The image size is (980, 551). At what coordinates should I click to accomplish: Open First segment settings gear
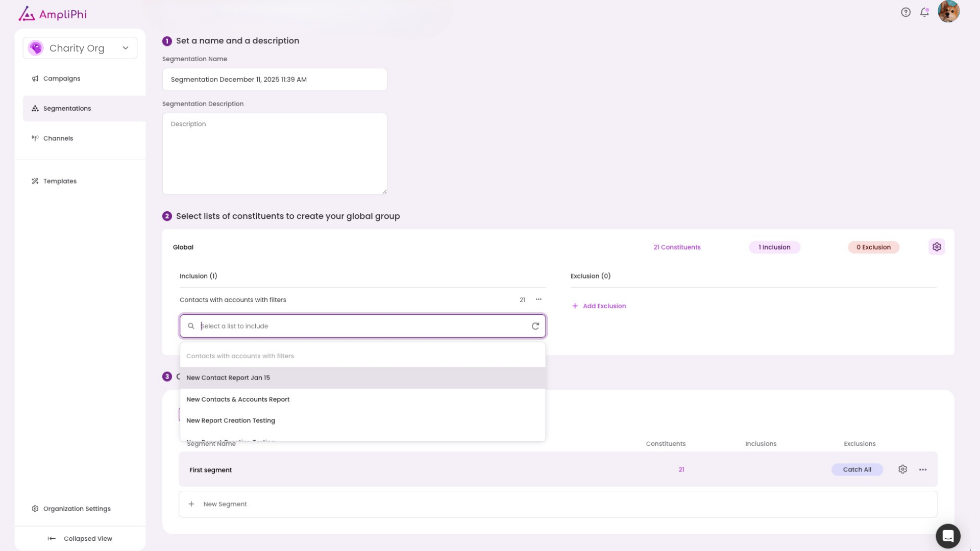902,469
